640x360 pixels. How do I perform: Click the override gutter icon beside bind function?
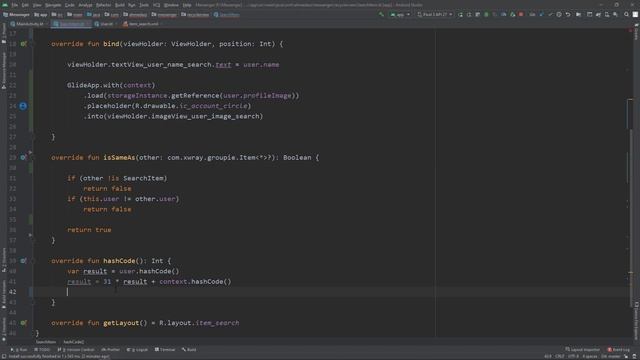pos(23,44)
